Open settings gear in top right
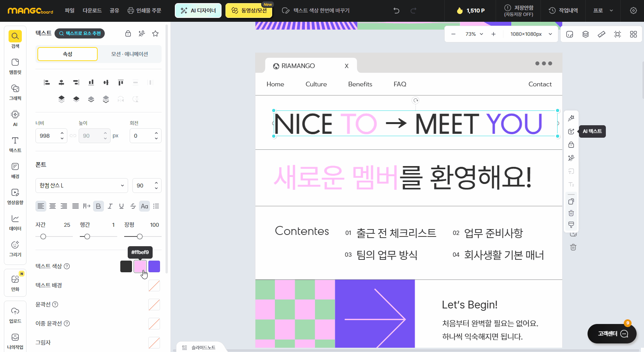 (x=633, y=11)
